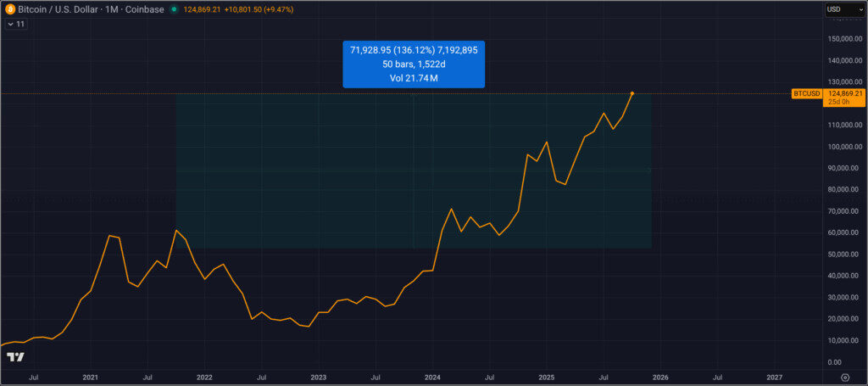Image resolution: width=868 pixels, height=386 pixels.
Task: Click the 124,869.21 current price tag
Action: [845, 93]
